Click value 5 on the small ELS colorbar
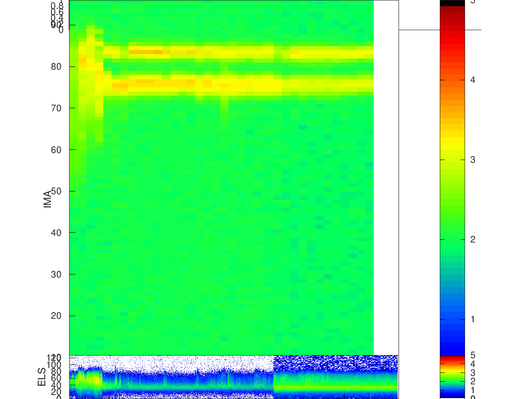Viewport: 532px width, 399px height. pyautogui.click(x=473, y=356)
